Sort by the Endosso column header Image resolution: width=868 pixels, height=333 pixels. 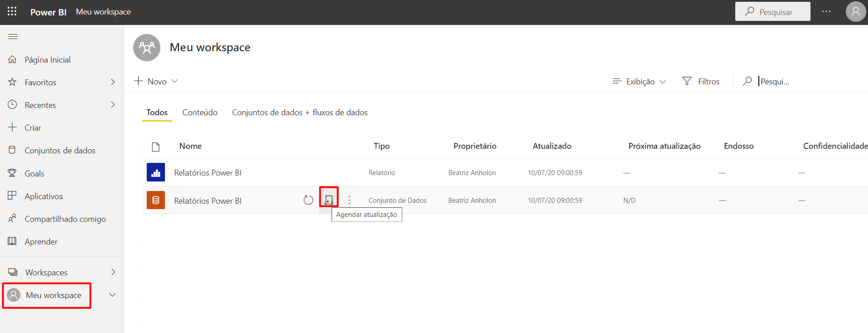point(738,146)
